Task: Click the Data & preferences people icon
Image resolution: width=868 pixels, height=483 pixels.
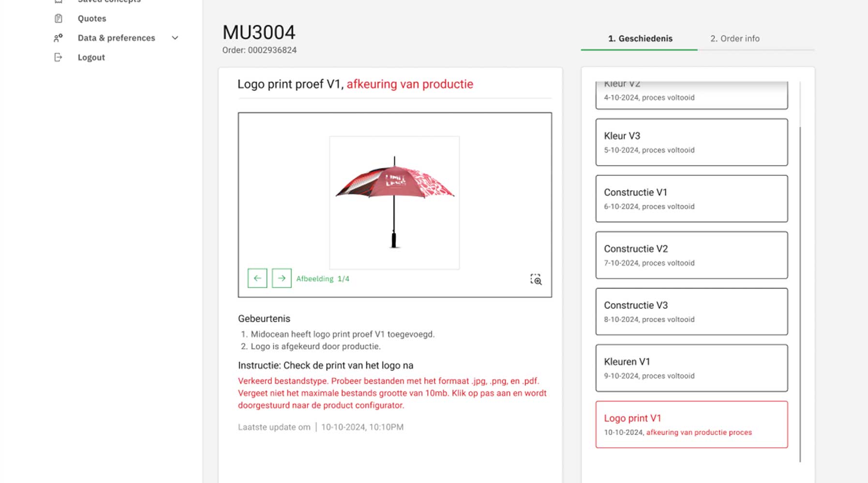Action: coord(58,38)
